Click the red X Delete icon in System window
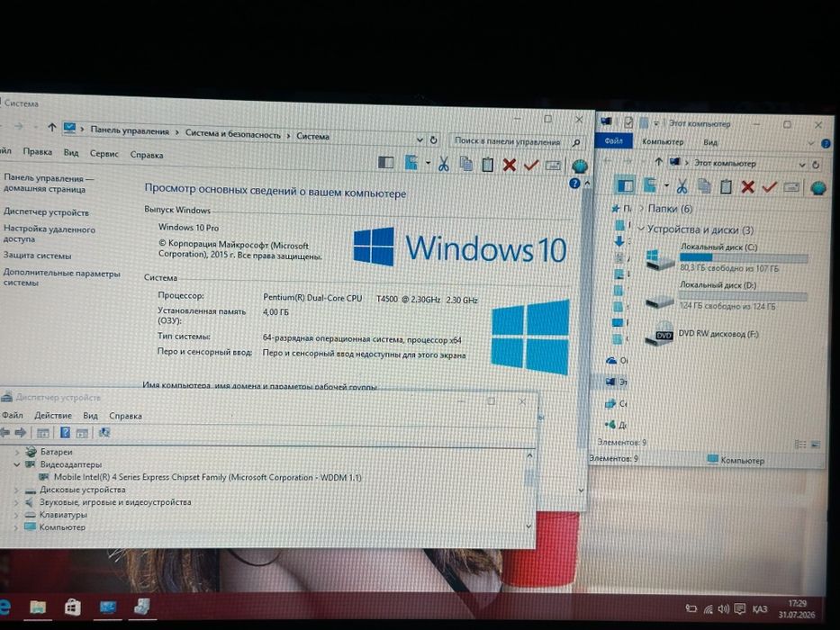 (510, 165)
